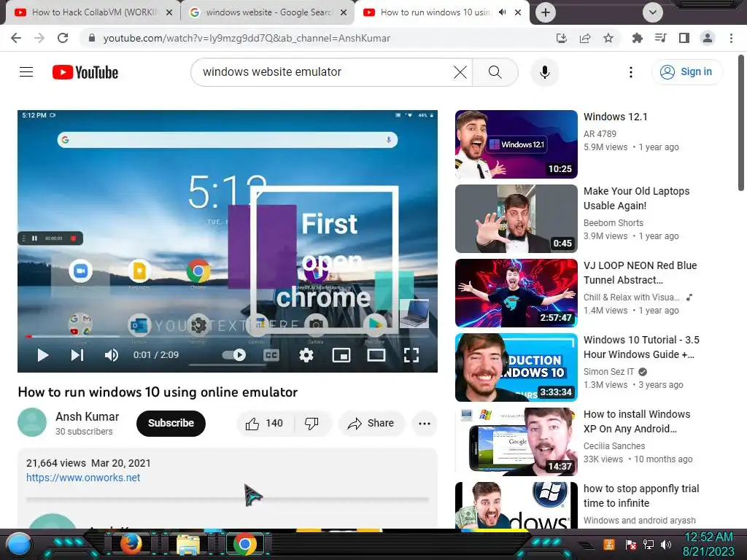Select the How to run windows 10 tab
The width and height of the screenshot is (747, 560).
click(x=435, y=12)
